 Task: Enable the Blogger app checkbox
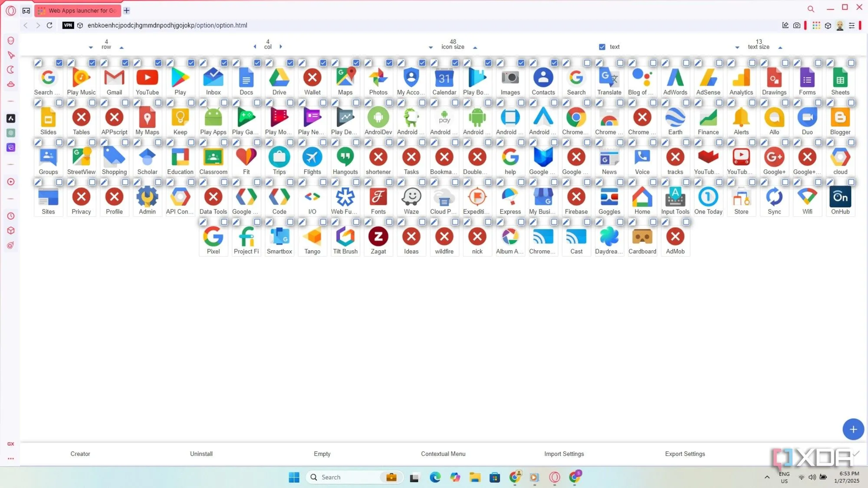pos(851,103)
